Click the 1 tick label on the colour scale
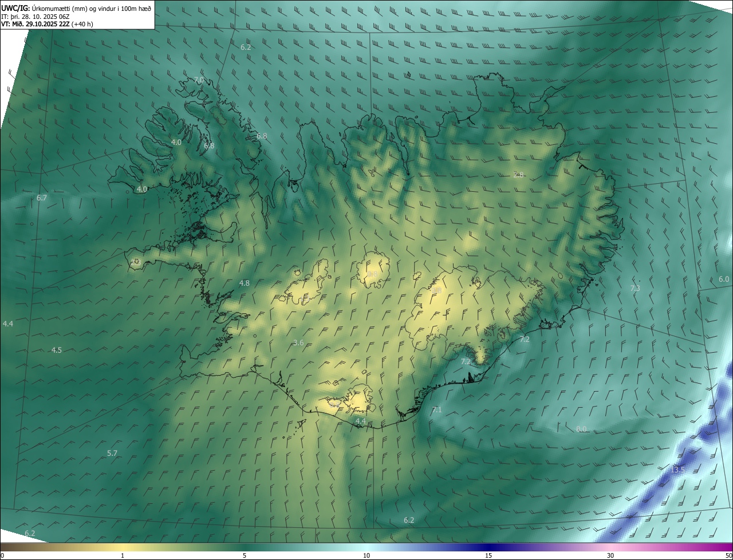 point(123,555)
